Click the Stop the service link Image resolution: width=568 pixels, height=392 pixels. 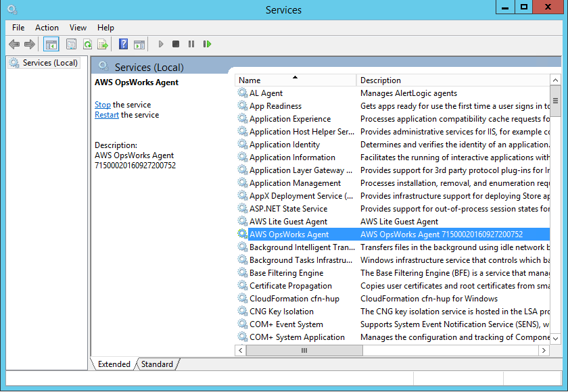103,105
